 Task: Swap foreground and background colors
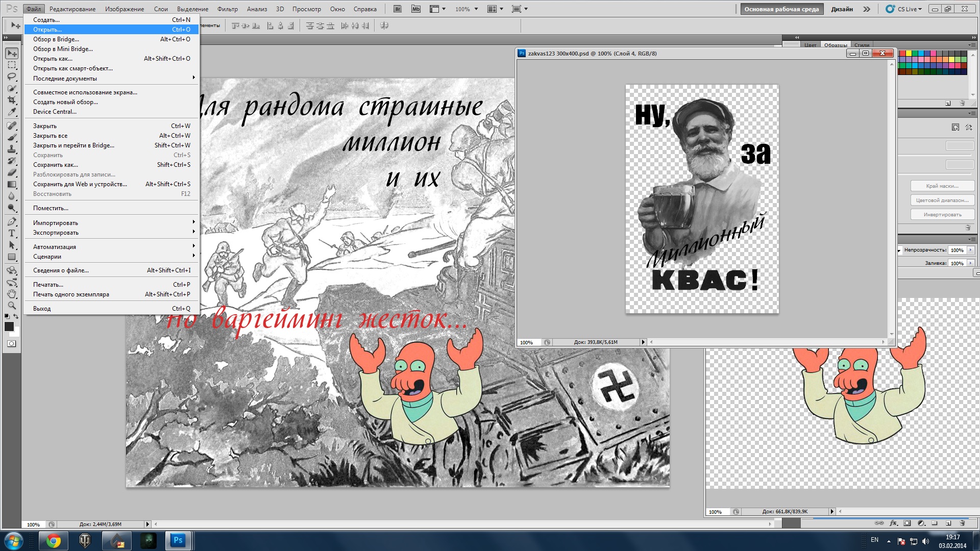pos(16,317)
